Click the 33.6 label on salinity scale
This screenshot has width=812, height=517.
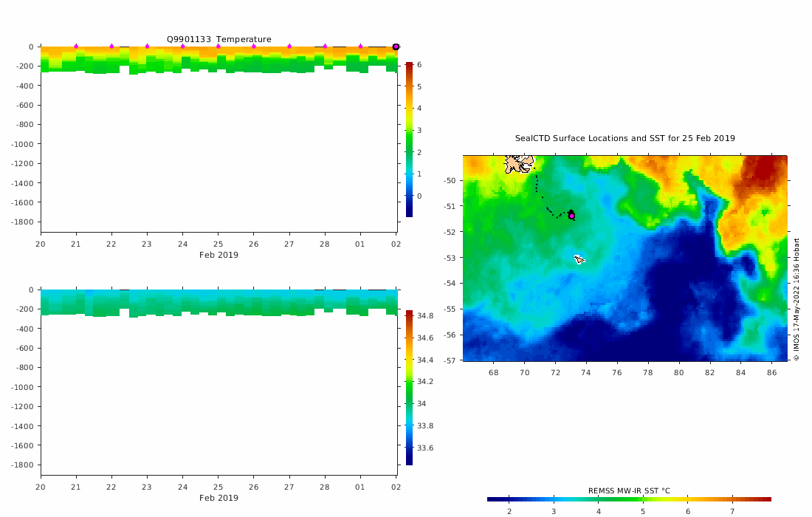tap(425, 448)
